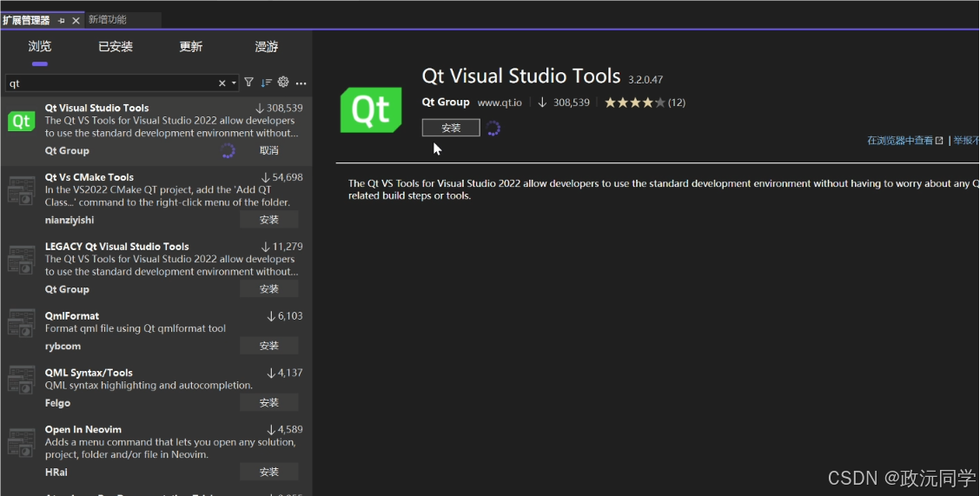Select the 浏览 tab
Viewport: 980px width, 496px height.
click(x=39, y=47)
